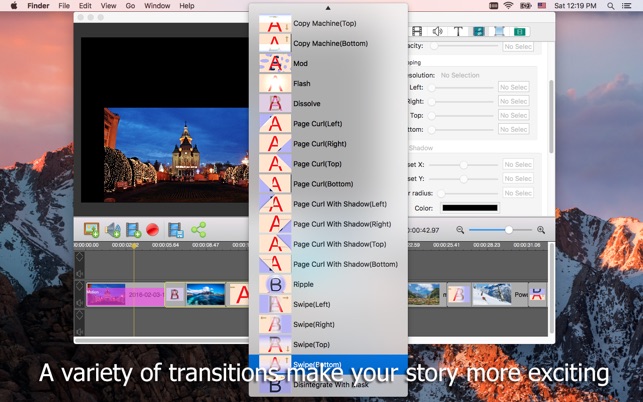Click the ski slope clip on timeline

(492, 294)
